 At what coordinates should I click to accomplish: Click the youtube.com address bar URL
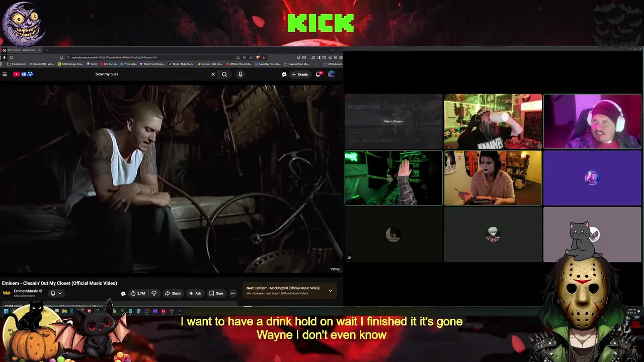(114, 57)
